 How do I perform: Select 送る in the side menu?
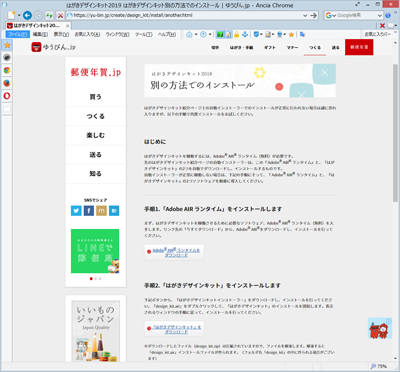coord(96,155)
